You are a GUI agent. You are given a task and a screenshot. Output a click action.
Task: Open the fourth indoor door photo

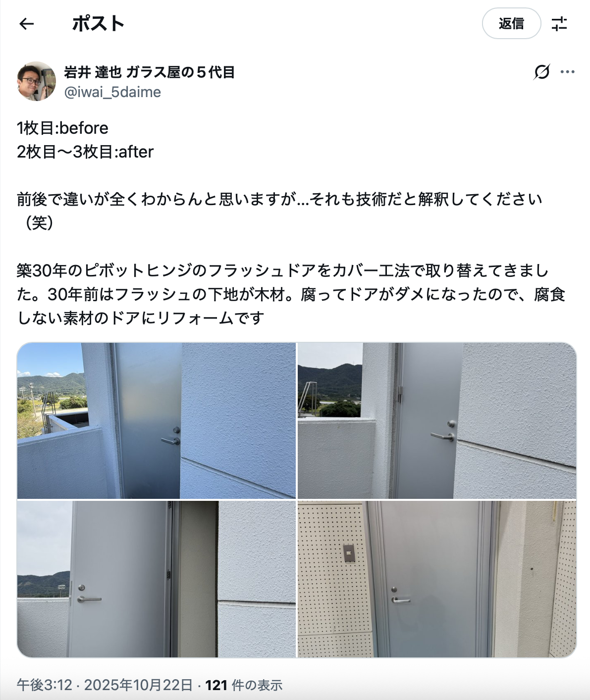[x=437, y=579]
